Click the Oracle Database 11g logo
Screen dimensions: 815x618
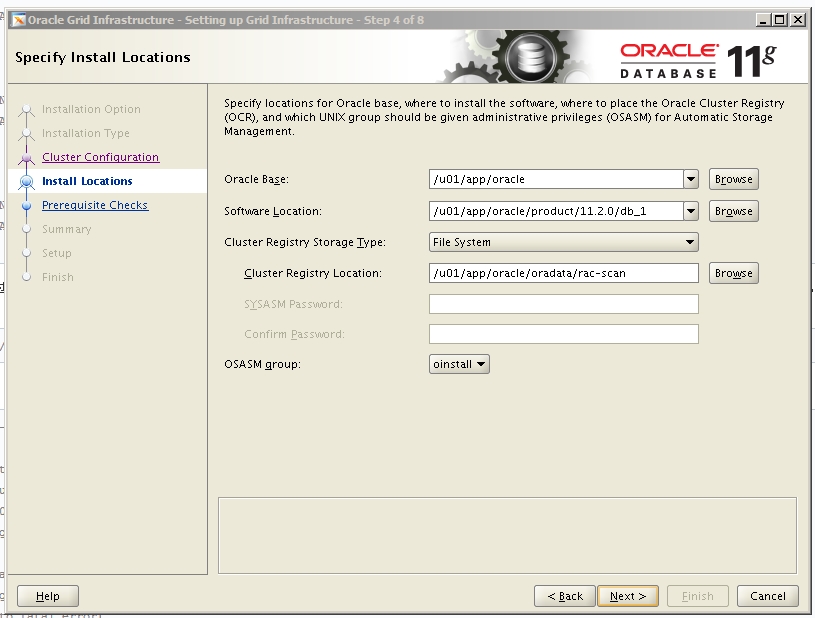coord(697,61)
